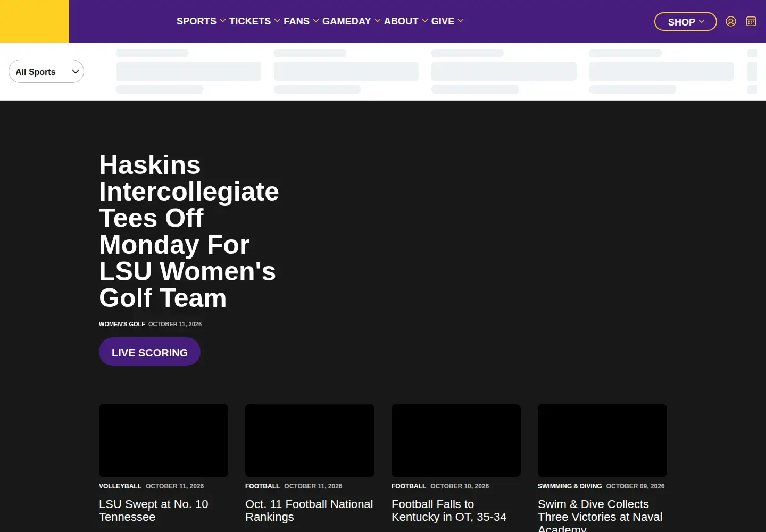Click the yellow logo block in header

(x=35, y=21)
